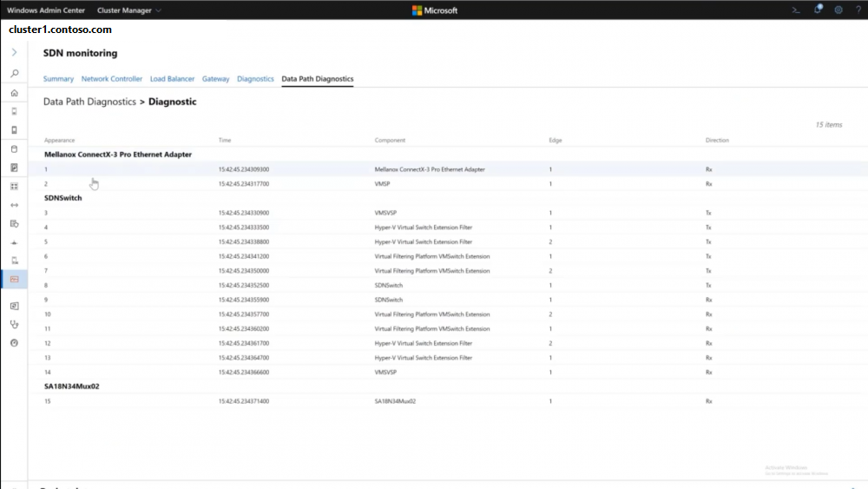Sort by the Edge column header
This screenshot has height=489, width=868.
point(556,140)
